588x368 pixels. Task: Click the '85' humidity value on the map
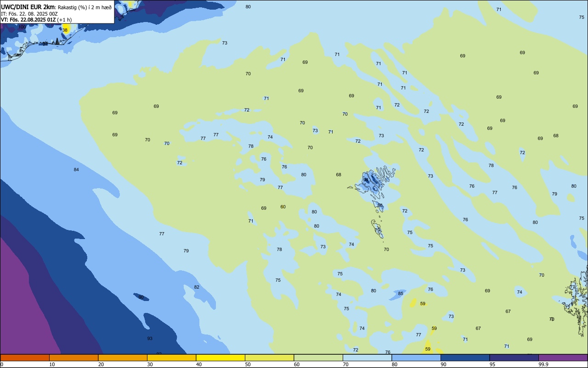(x=401, y=294)
